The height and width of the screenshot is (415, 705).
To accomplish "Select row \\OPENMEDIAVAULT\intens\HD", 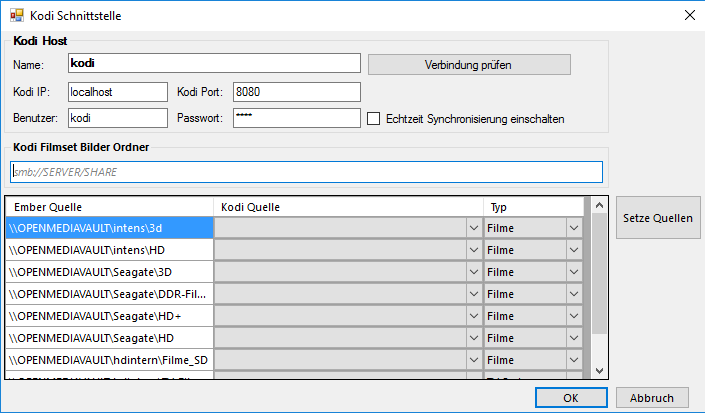I will [x=109, y=250].
